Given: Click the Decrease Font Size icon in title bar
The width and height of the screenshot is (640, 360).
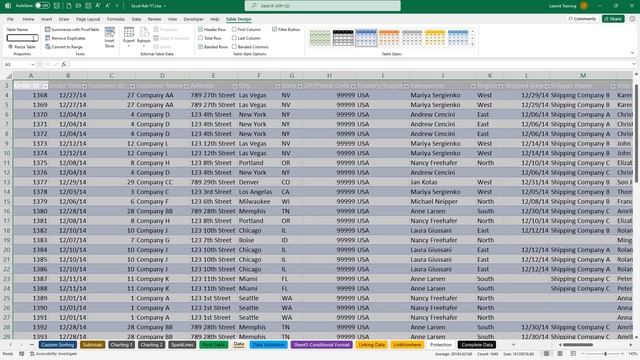Looking at the screenshot, I should click(x=108, y=6).
